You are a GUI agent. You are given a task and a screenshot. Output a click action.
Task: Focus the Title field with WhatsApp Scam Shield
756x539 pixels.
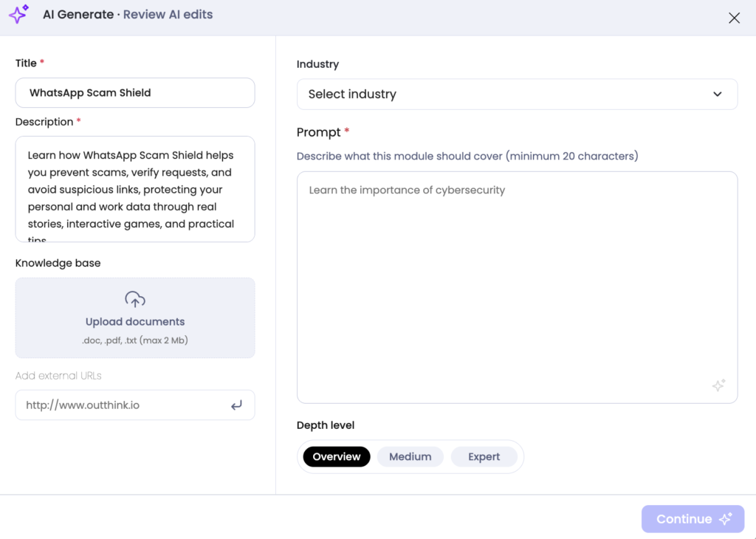[135, 93]
